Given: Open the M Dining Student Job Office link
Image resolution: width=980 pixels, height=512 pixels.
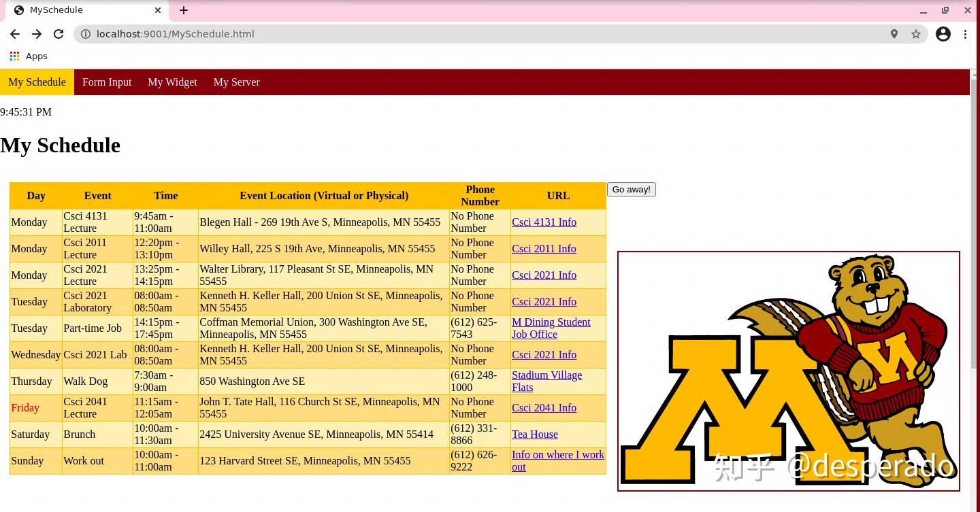Looking at the screenshot, I should coord(551,328).
